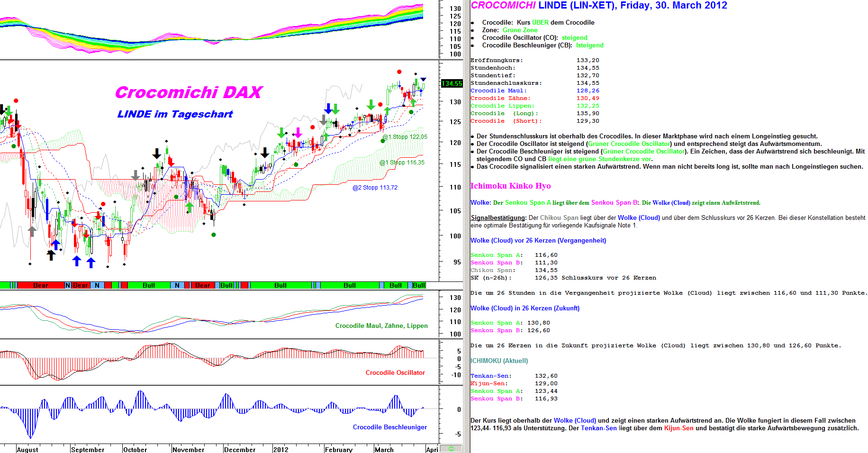Viewport: 868px width, 453px height.
Task: Select the 2012 marker on the time axis
Action: point(280,449)
